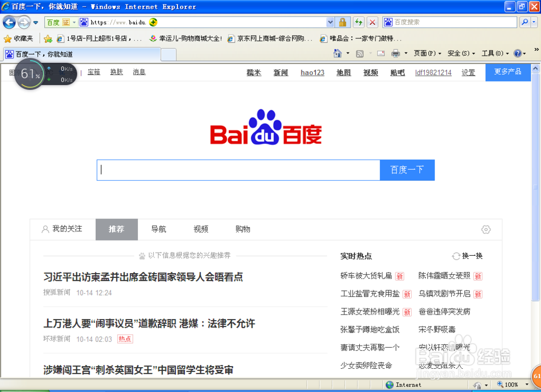Focus the main Baidu search input field

(239, 170)
